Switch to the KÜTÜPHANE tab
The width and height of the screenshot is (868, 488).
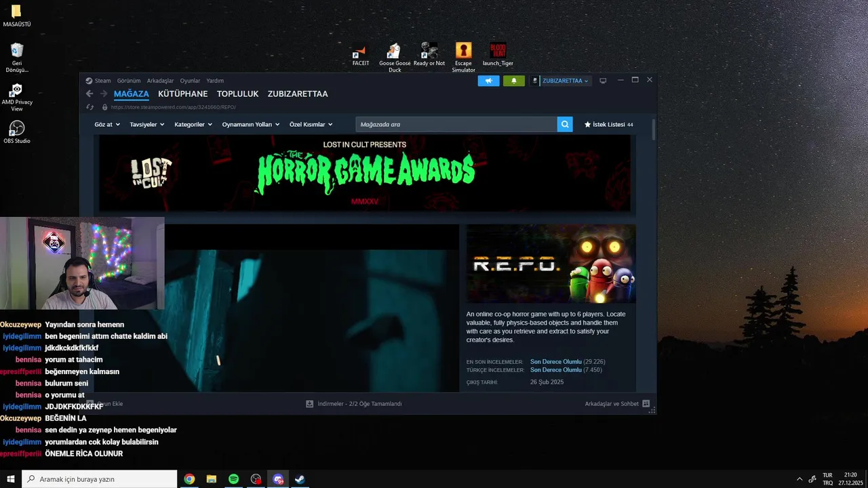click(183, 94)
